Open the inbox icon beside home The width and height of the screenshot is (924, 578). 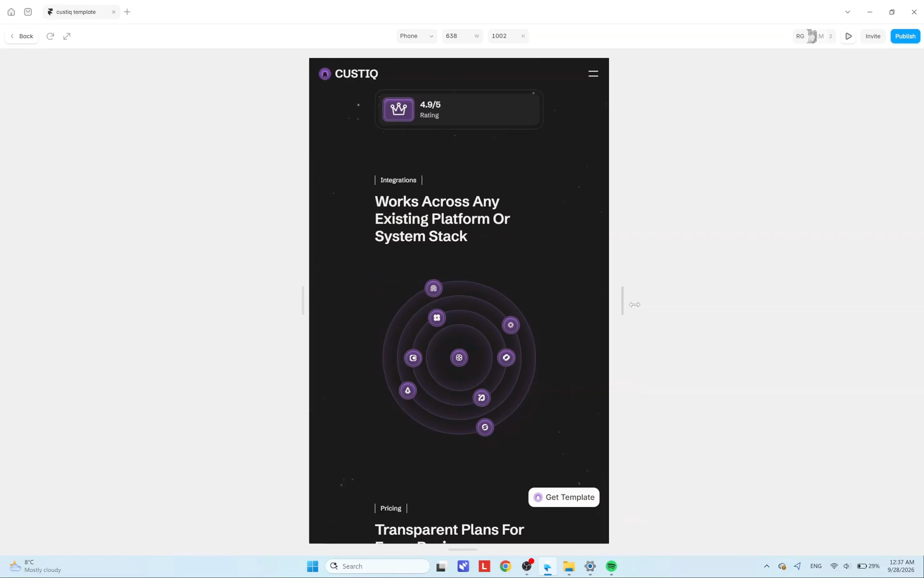28,12
